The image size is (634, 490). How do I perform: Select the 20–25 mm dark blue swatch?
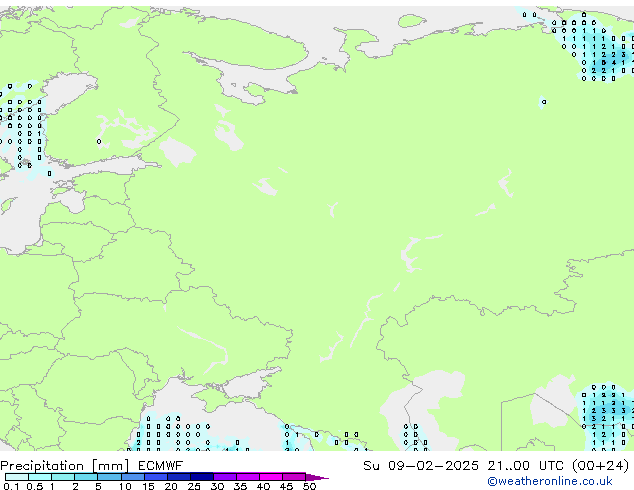178,477
